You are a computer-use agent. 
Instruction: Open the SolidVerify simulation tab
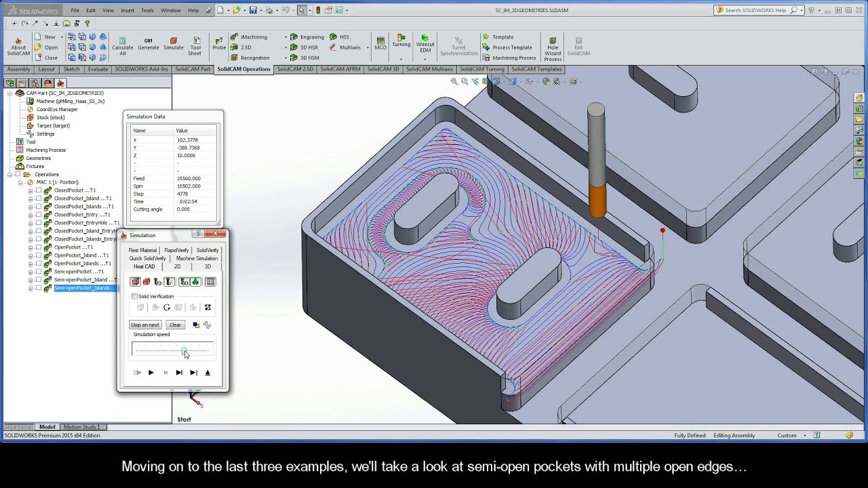tap(208, 250)
